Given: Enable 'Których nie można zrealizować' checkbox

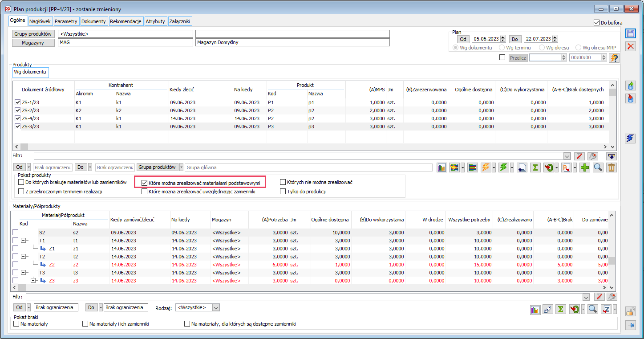Looking at the screenshot, I should (x=283, y=182).
